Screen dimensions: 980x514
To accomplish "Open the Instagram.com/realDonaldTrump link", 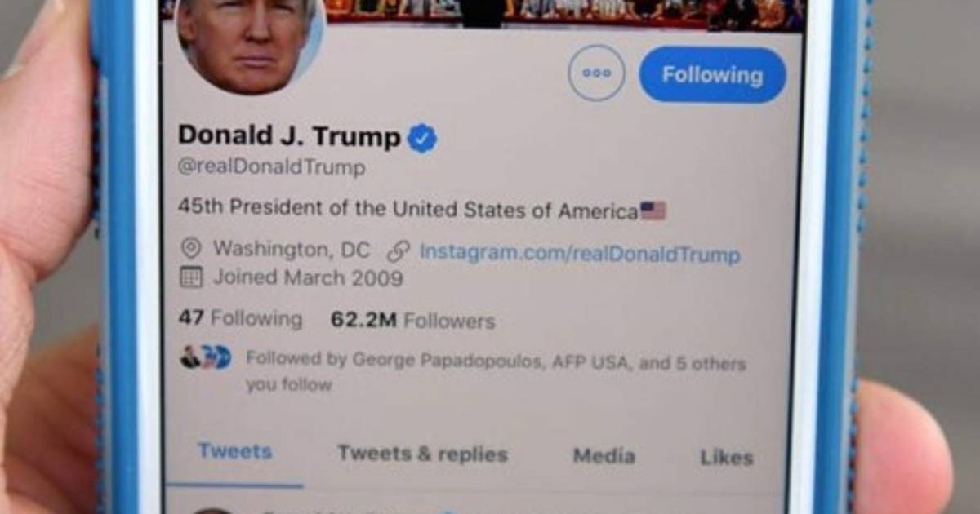I will 580,254.
